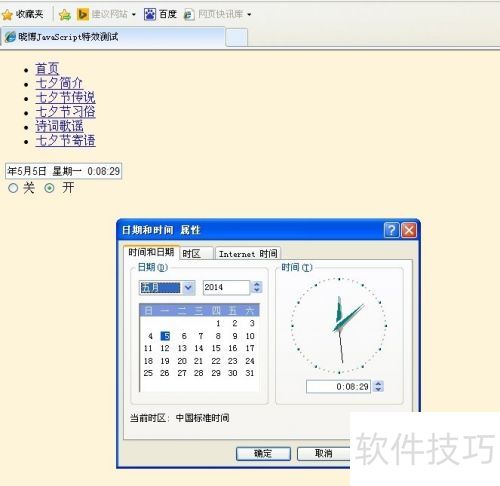Select day 26 in the calendar
This screenshot has height=486, width=500.
(x=165, y=373)
